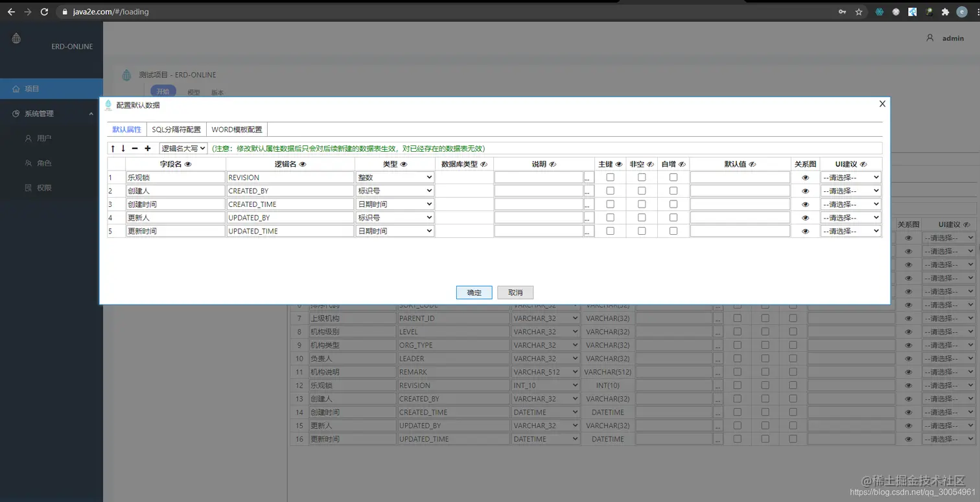Toggle crossed eye beside 自增 header

tap(682, 165)
